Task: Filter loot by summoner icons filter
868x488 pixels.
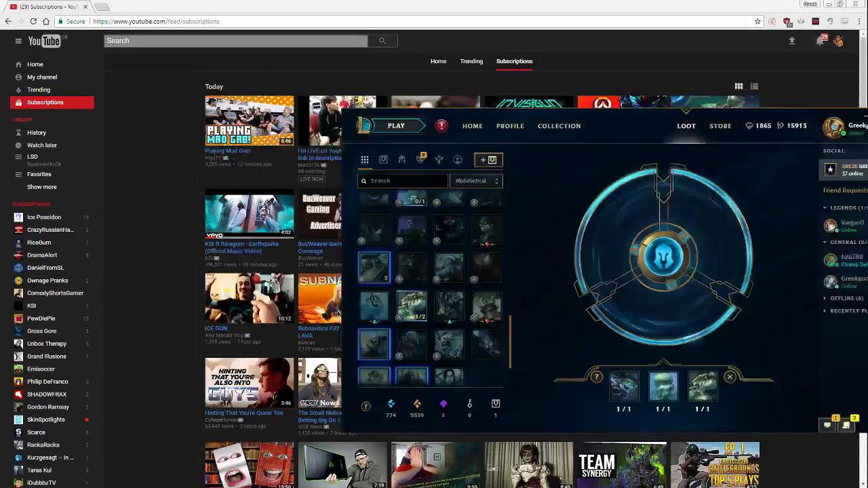Action: tap(458, 160)
